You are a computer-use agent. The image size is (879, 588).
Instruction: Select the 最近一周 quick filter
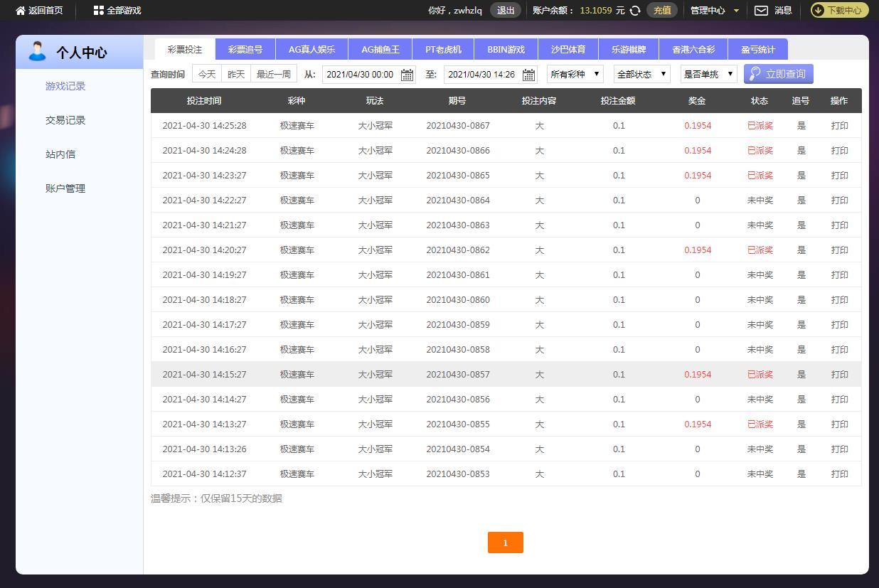[x=274, y=74]
